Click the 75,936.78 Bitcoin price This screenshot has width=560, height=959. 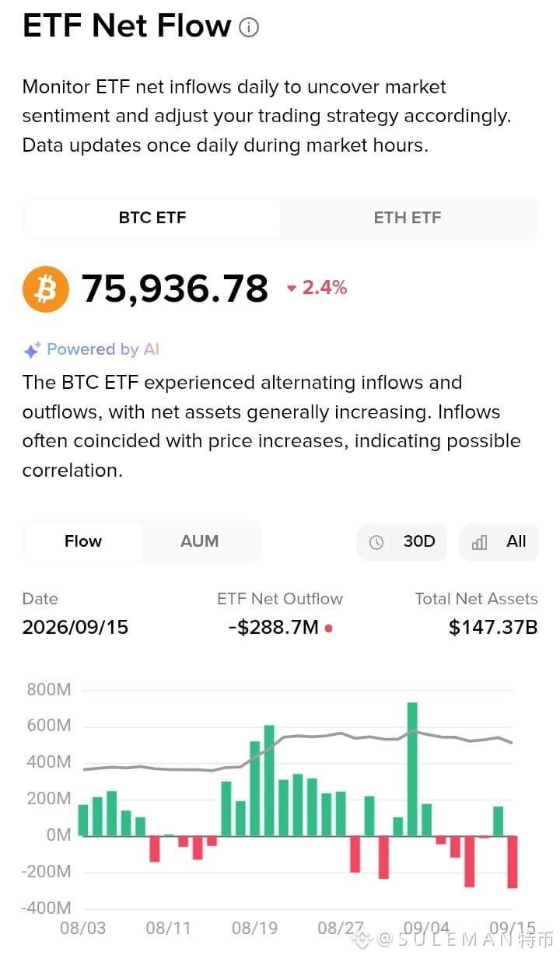(175, 289)
